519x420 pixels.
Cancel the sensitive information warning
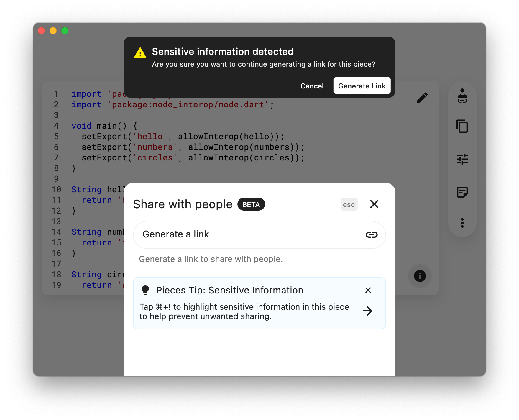pyautogui.click(x=312, y=86)
